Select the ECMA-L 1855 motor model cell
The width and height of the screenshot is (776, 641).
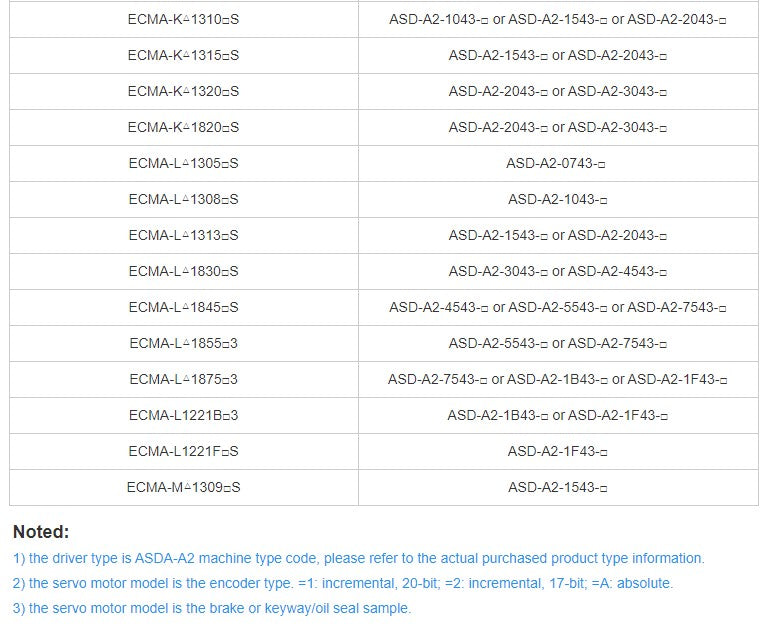coord(184,343)
